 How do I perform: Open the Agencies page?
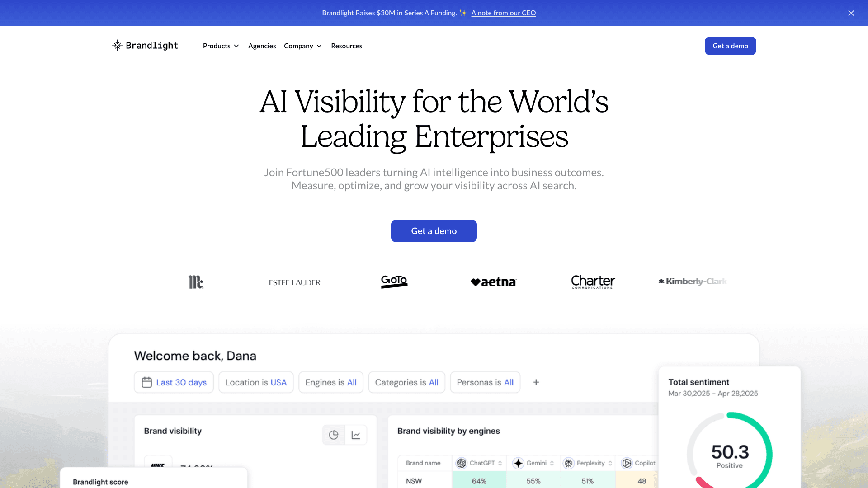click(x=262, y=46)
